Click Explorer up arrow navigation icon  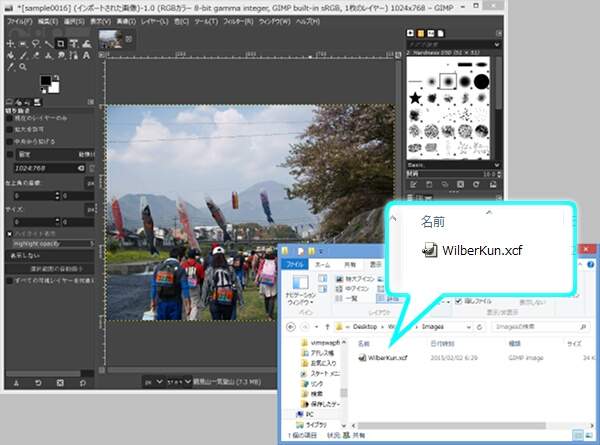[327, 327]
